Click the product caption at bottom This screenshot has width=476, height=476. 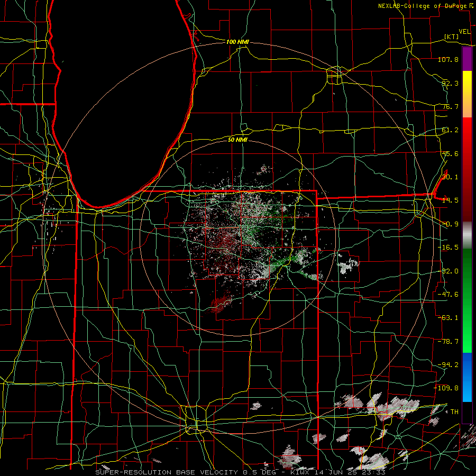coord(241,472)
